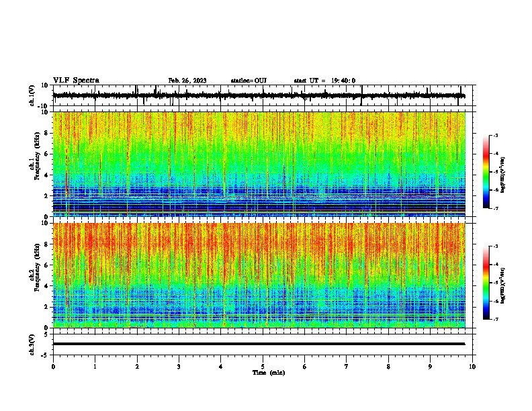
Task: Click the 'station=OUJ' label
Action: [249, 81]
